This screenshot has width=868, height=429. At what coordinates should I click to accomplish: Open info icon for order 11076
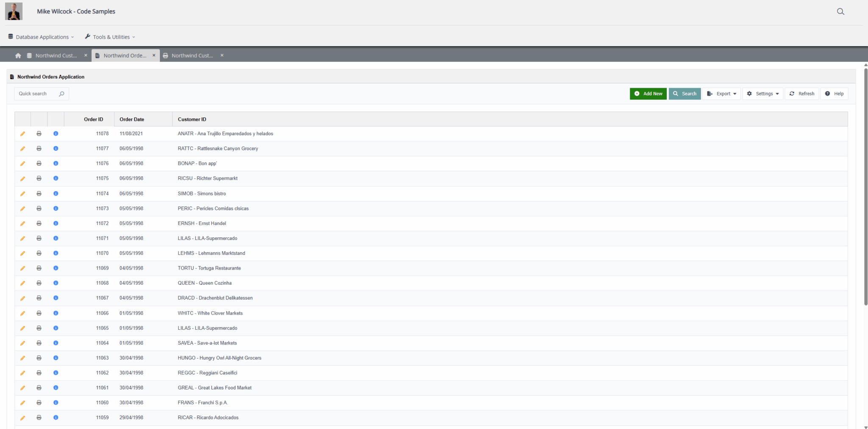point(56,164)
